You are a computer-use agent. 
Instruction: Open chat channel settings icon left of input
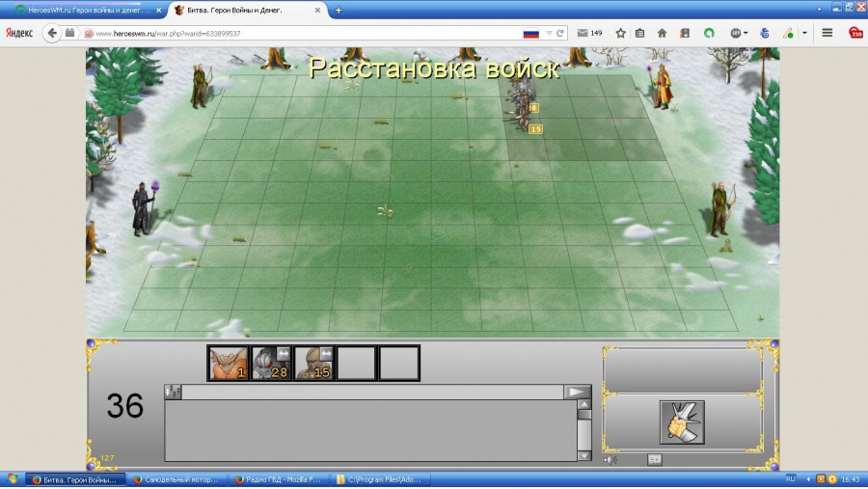(173, 393)
